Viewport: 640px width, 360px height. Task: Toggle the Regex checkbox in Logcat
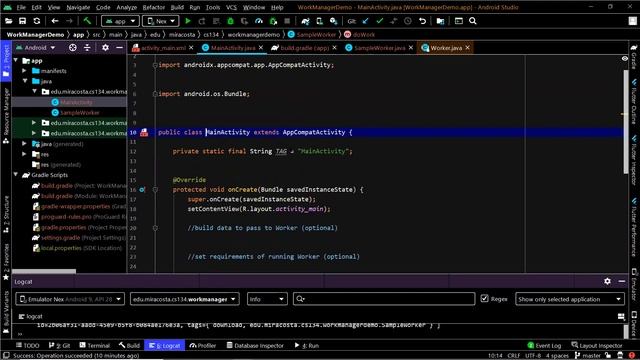(x=484, y=299)
